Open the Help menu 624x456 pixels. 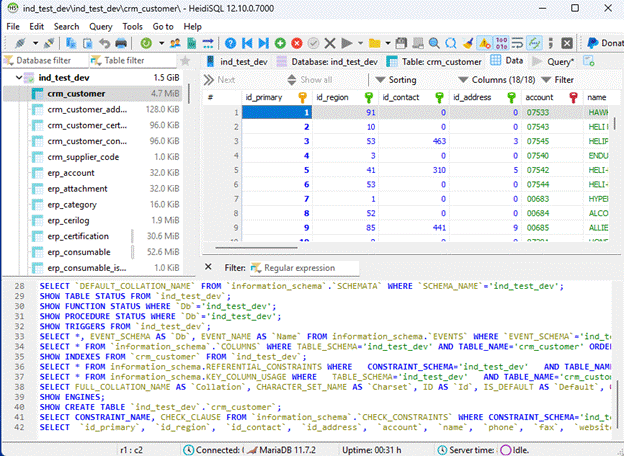coord(193,27)
